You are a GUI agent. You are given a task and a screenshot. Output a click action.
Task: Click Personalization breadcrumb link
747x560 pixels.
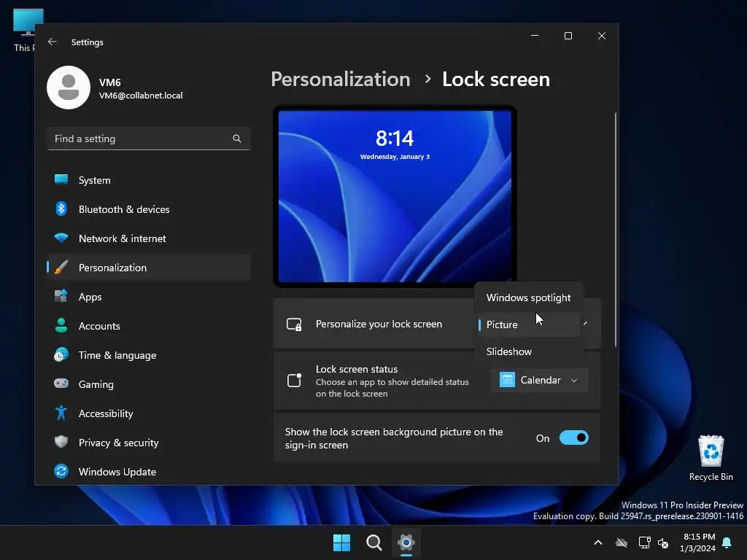point(340,79)
